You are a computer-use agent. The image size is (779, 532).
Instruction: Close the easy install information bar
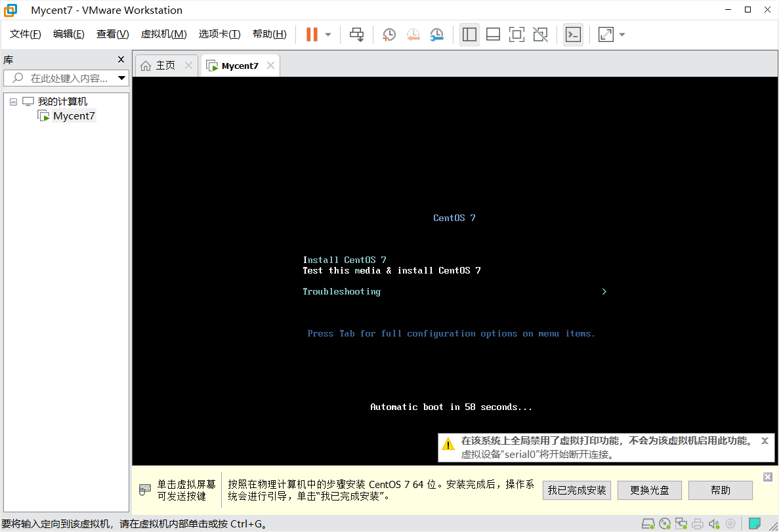(x=768, y=477)
